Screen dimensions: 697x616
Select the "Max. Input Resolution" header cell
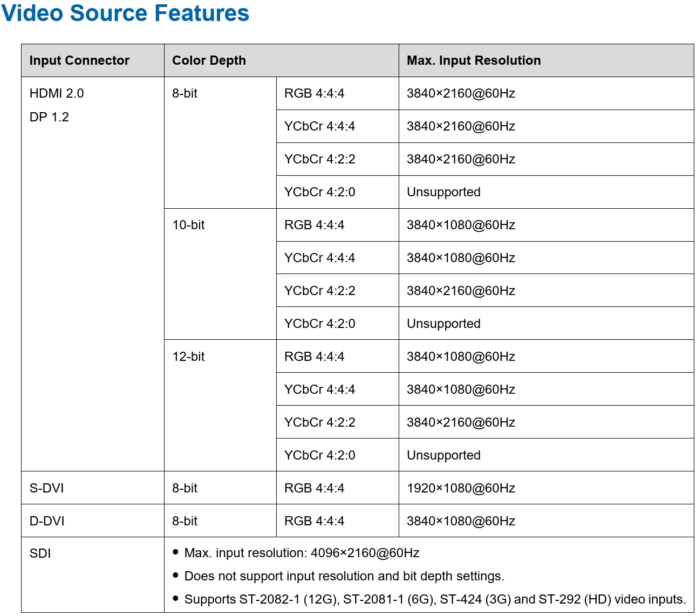[473, 60]
